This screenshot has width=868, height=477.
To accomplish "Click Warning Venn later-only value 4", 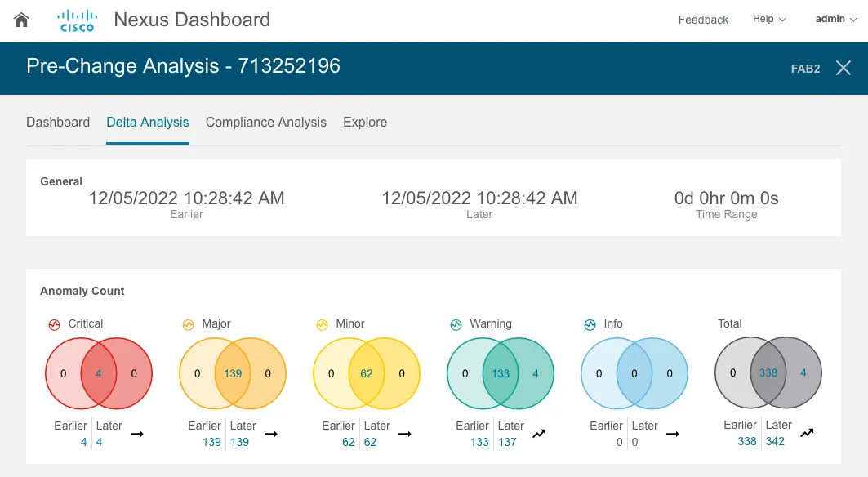I will (536, 373).
